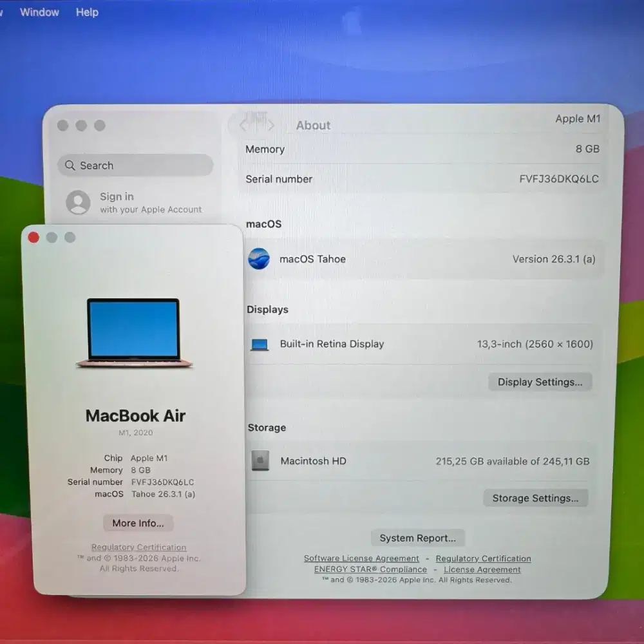Click the Built-in Retina Display icon
Viewport: 644px width, 644px height.
pos(258,344)
